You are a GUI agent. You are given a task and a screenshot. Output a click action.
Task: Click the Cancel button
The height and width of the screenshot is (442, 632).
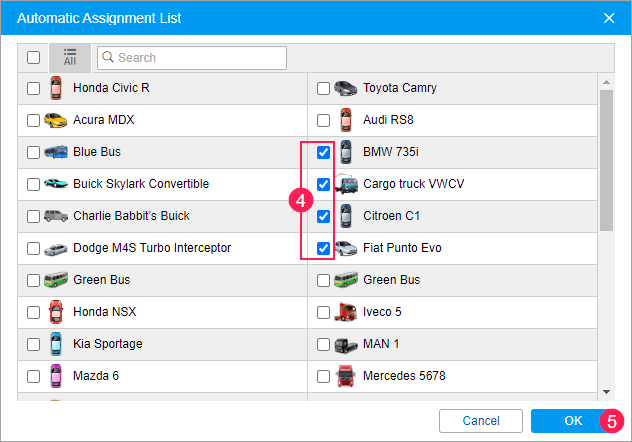(481, 421)
